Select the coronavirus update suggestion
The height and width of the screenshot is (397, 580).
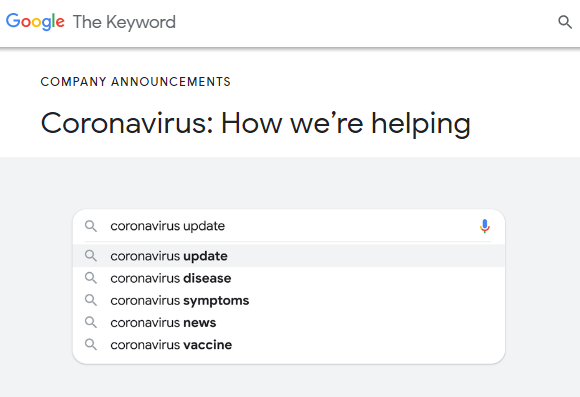289,256
